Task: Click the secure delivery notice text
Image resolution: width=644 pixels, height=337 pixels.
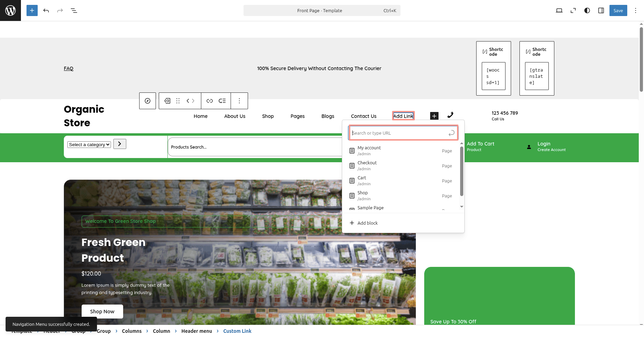Action: [319, 68]
